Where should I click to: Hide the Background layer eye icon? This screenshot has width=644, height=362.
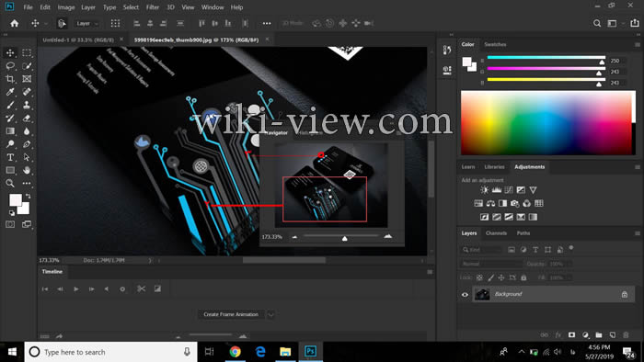click(465, 294)
